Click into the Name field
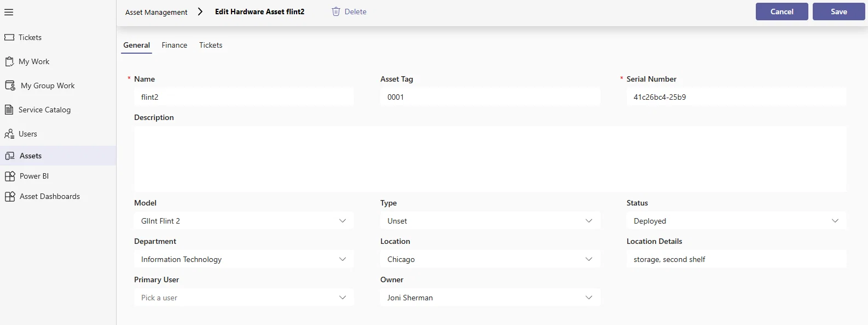The width and height of the screenshot is (868, 325). pos(244,97)
